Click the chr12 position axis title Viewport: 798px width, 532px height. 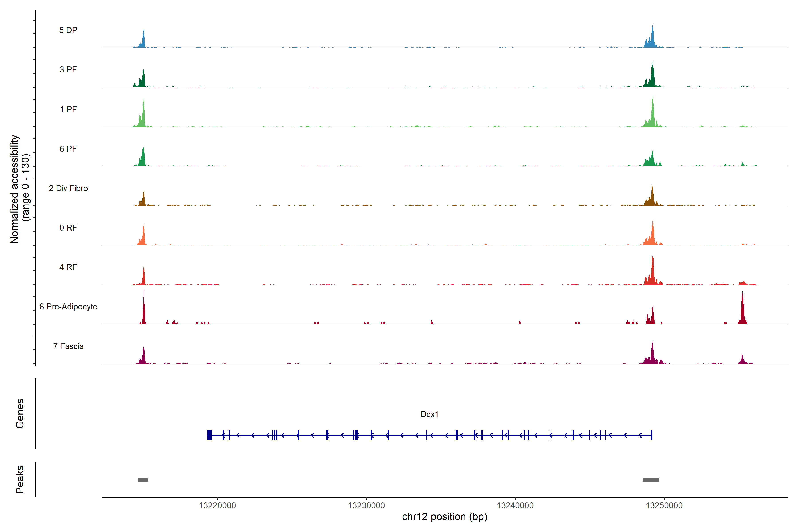click(444, 517)
